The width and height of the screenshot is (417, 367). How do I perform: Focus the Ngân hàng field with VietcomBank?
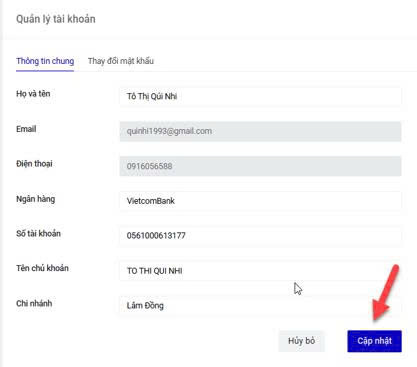coord(260,201)
